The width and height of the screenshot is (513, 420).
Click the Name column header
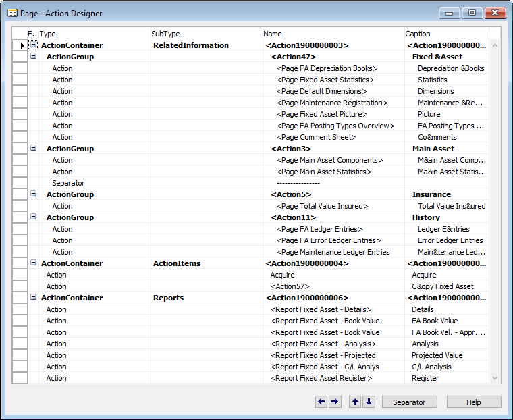(x=333, y=34)
